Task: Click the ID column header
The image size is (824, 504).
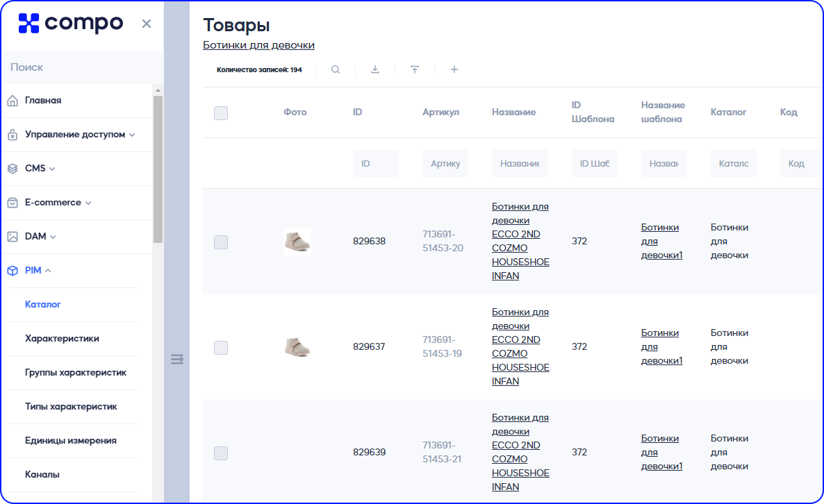Action: (357, 112)
